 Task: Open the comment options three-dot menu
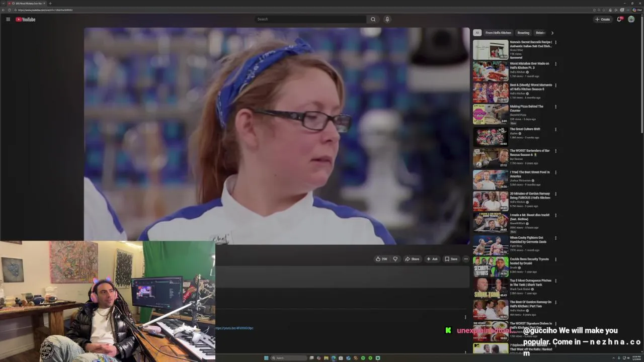[x=465, y=317]
